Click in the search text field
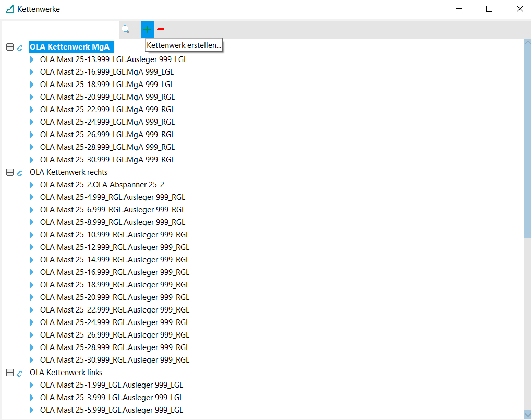This screenshot has width=531, height=420. (61, 29)
